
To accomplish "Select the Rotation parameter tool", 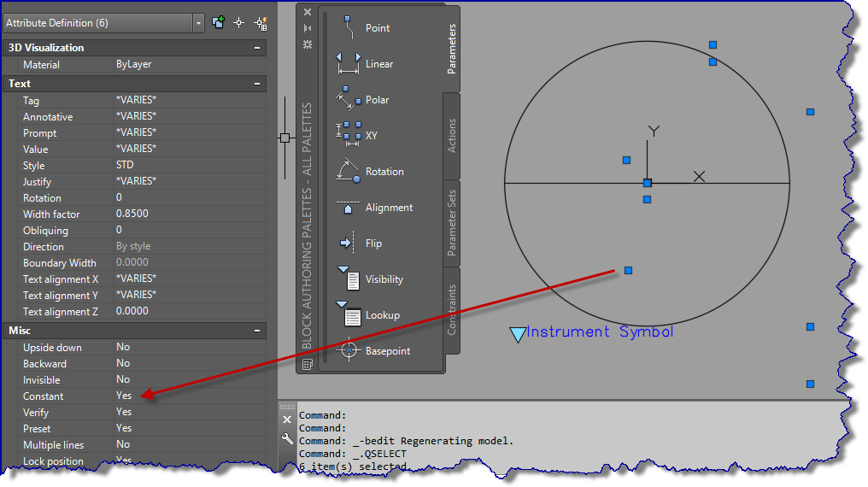I will 369,172.
